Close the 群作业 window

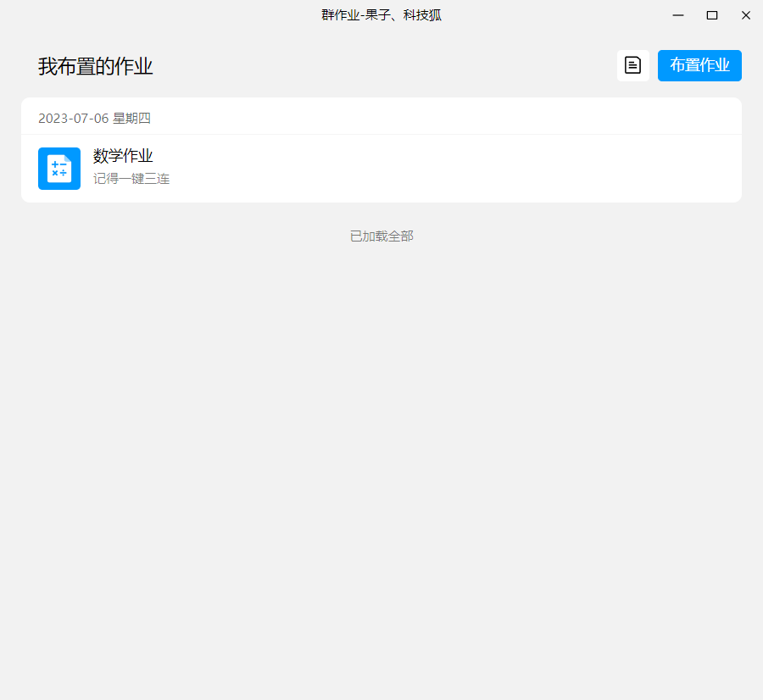745,15
